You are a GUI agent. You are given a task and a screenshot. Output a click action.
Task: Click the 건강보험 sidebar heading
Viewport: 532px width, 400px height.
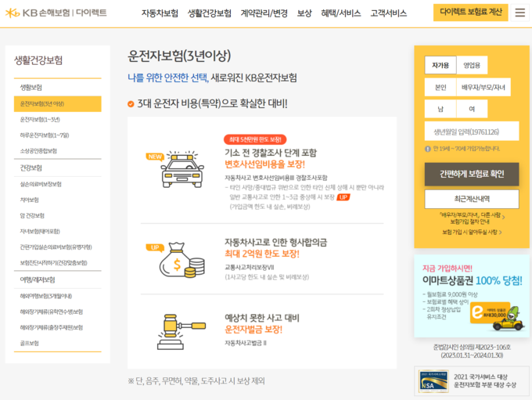31,168
